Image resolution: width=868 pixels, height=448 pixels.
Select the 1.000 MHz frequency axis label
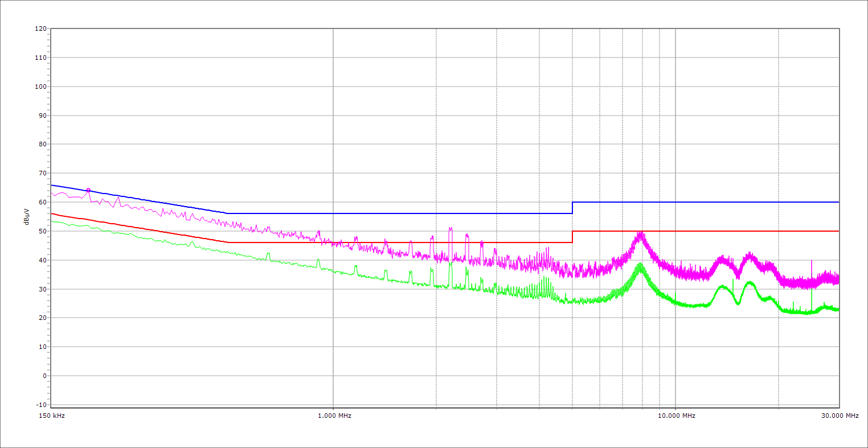tap(334, 416)
